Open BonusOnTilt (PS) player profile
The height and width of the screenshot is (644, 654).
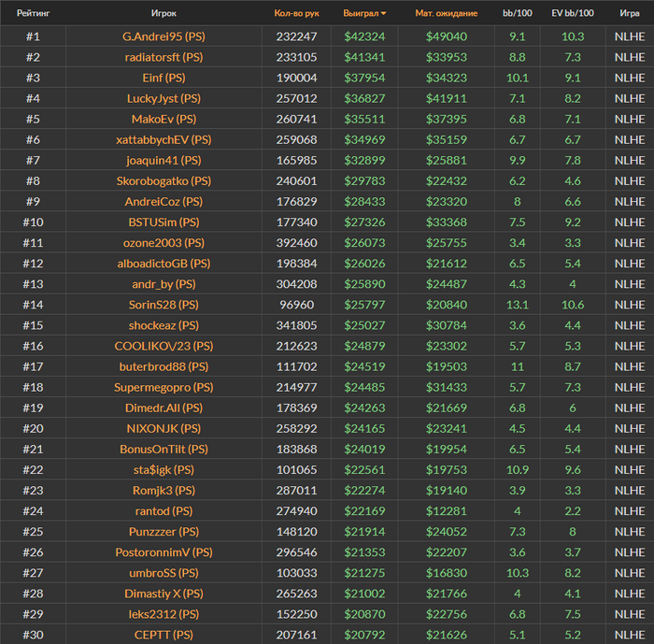point(163,449)
